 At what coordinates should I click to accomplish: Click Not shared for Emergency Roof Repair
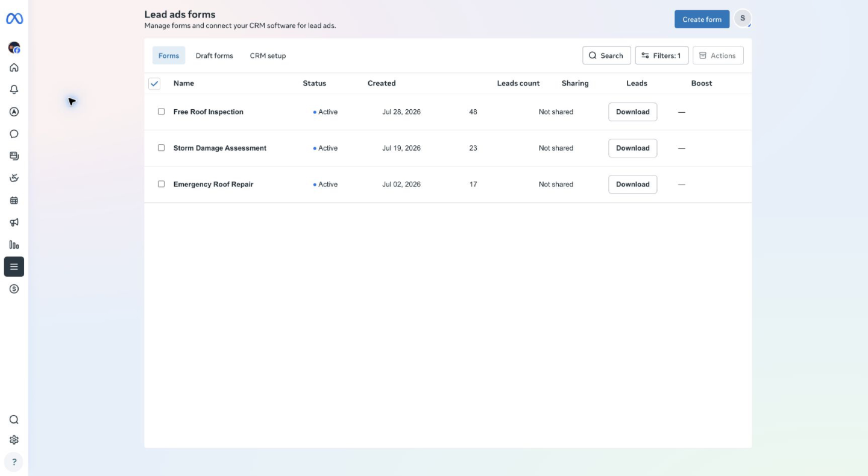pyautogui.click(x=556, y=184)
